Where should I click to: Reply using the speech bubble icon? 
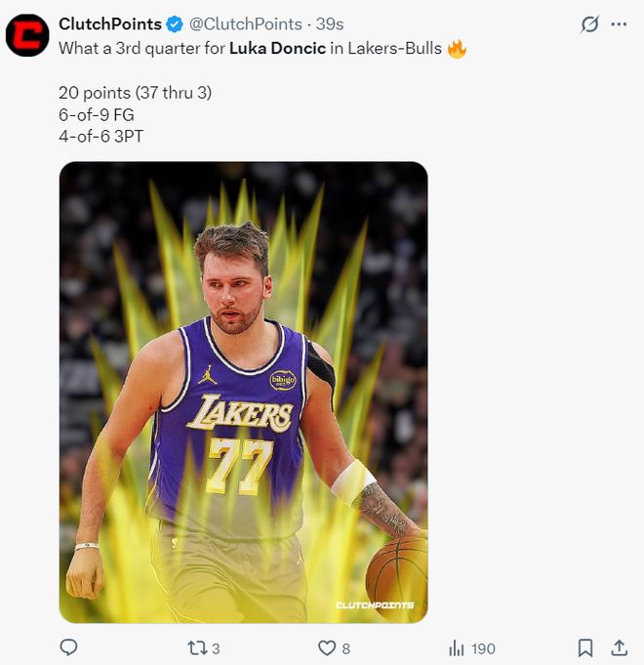(68, 647)
